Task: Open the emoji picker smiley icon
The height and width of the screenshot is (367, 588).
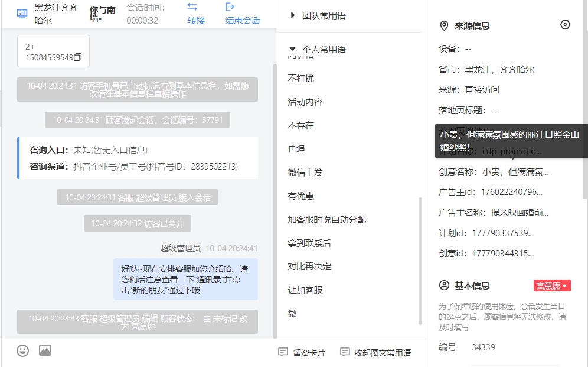Action: pyautogui.click(x=22, y=351)
